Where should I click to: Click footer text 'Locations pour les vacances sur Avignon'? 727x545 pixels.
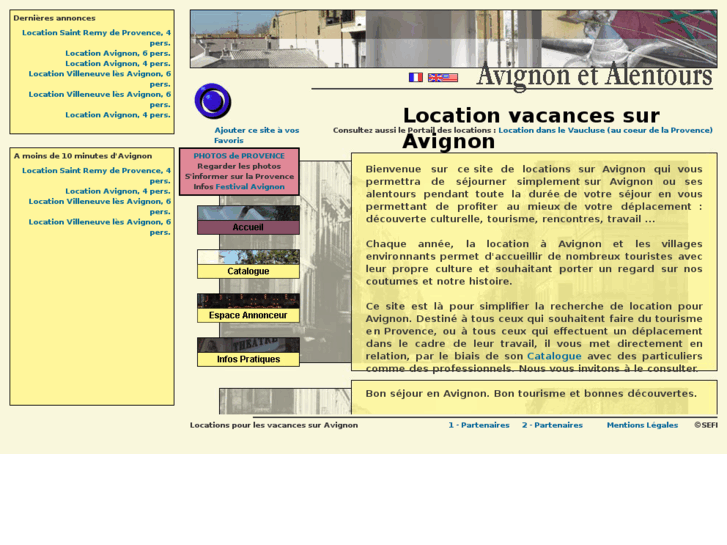274,425
